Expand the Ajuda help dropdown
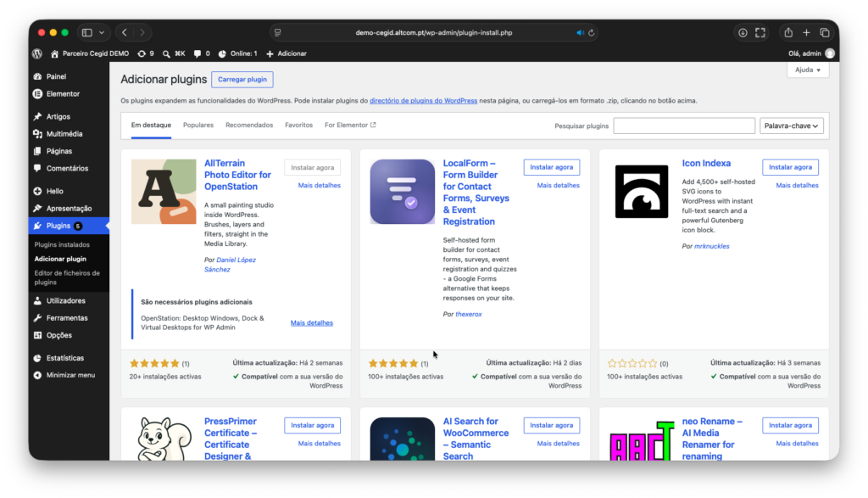 (x=808, y=70)
